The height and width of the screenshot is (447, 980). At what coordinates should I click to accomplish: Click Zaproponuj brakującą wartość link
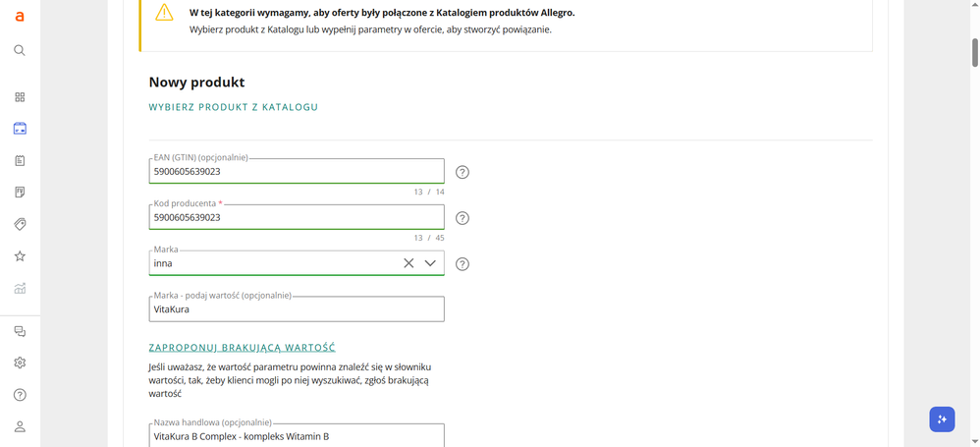coord(242,347)
